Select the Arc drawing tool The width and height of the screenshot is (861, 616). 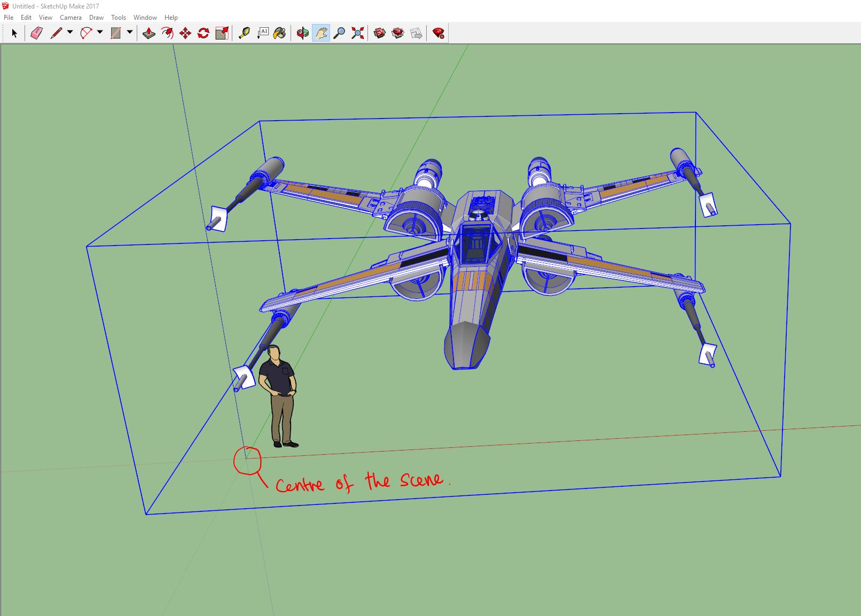(86, 33)
